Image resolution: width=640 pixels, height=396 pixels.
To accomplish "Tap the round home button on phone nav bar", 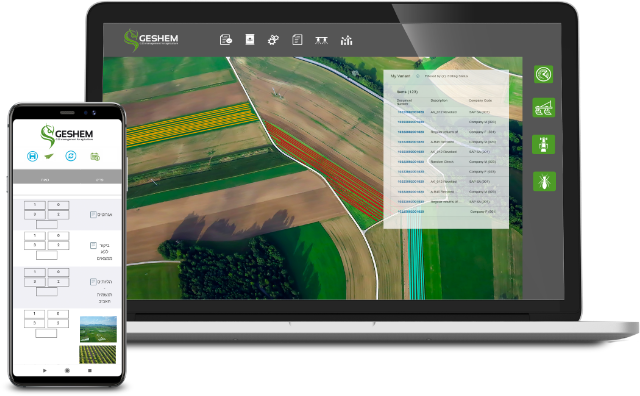I will coord(67,370).
